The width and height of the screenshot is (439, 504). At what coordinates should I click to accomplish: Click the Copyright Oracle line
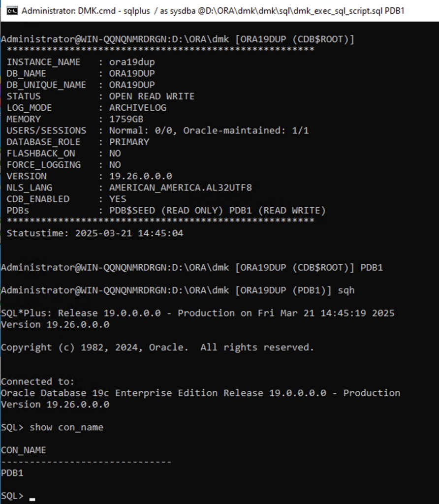(157, 347)
